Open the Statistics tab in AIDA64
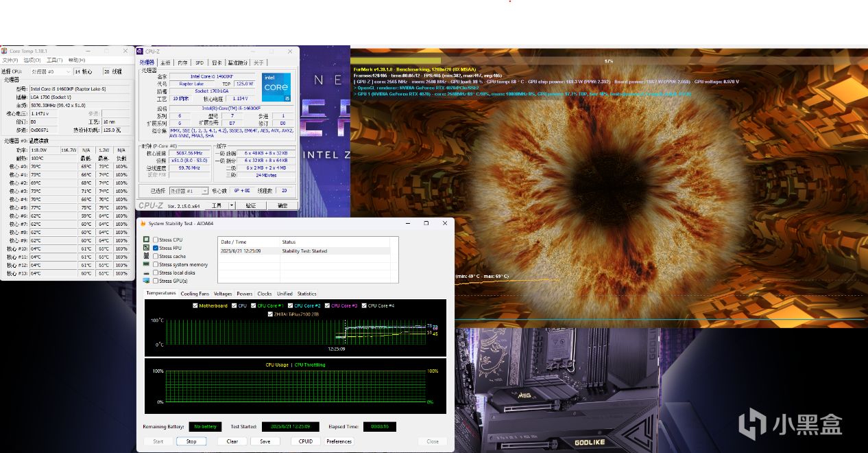Screen dimensions: 868x453 point(307,294)
